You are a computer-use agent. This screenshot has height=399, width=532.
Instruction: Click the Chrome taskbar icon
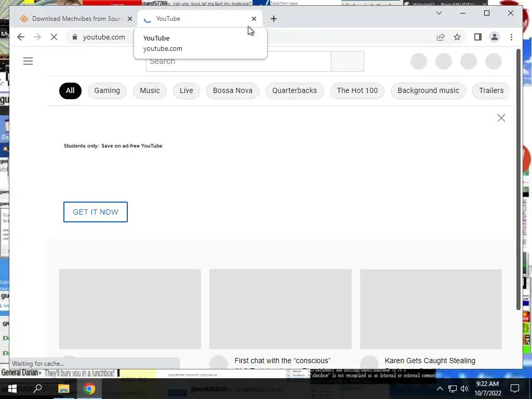89,389
